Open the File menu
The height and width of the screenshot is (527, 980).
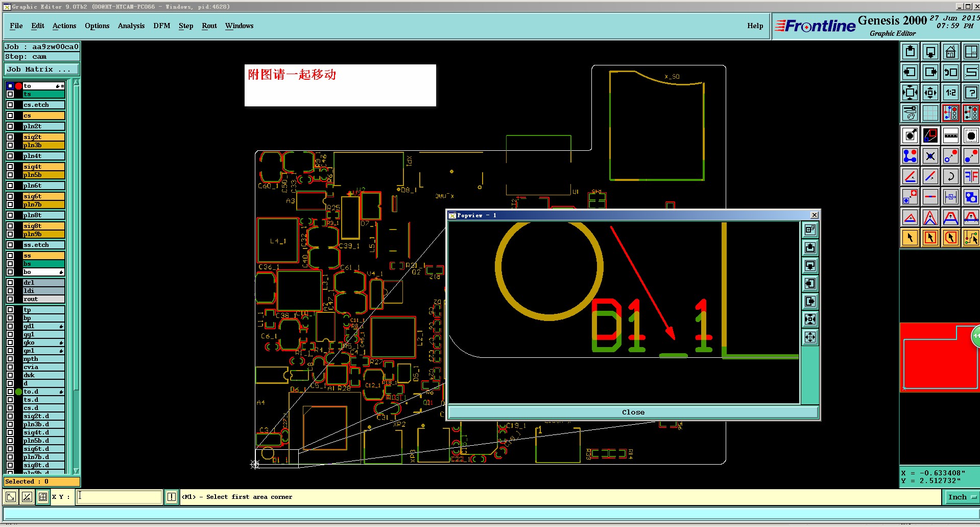(x=16, y=26)
